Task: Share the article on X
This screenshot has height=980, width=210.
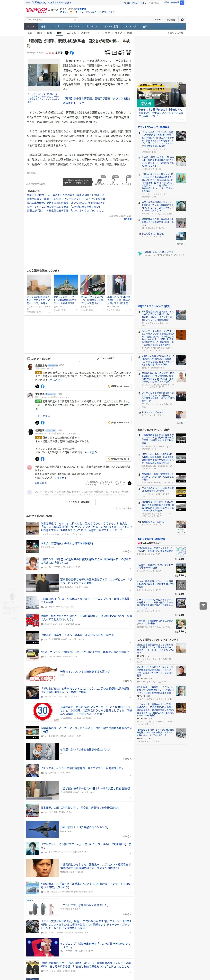Action: (67, 53)
